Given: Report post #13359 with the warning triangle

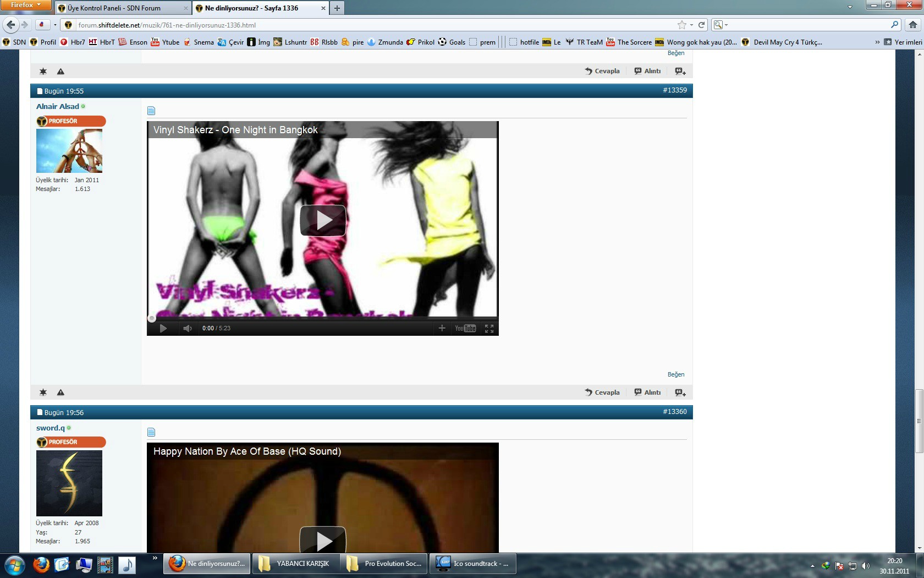Looking at the screenshot, I should click(x=61, y=392).
